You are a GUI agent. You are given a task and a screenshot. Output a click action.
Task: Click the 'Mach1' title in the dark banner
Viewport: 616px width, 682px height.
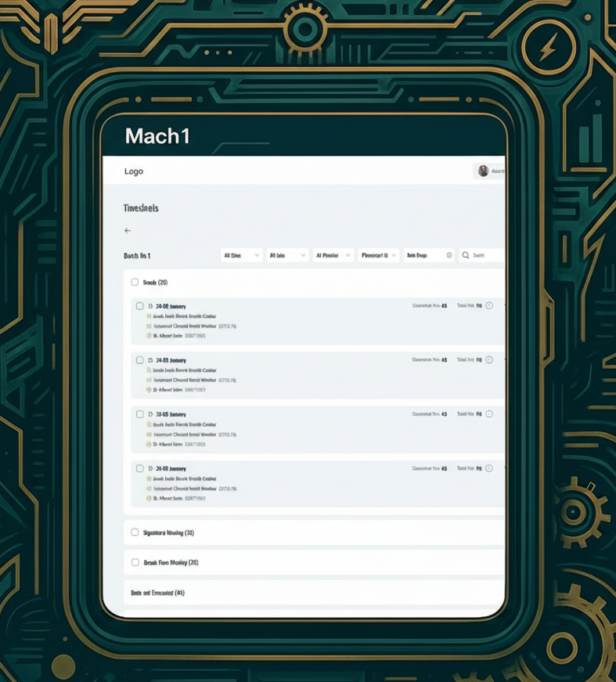pos(157,135)
